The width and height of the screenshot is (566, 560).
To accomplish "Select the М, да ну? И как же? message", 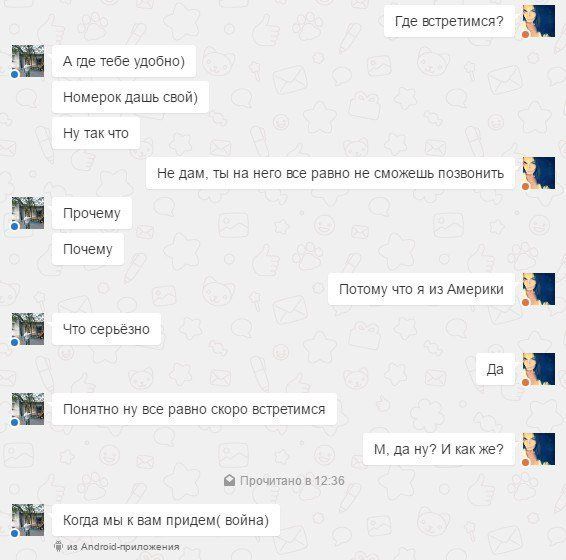I will click(439, 449).
